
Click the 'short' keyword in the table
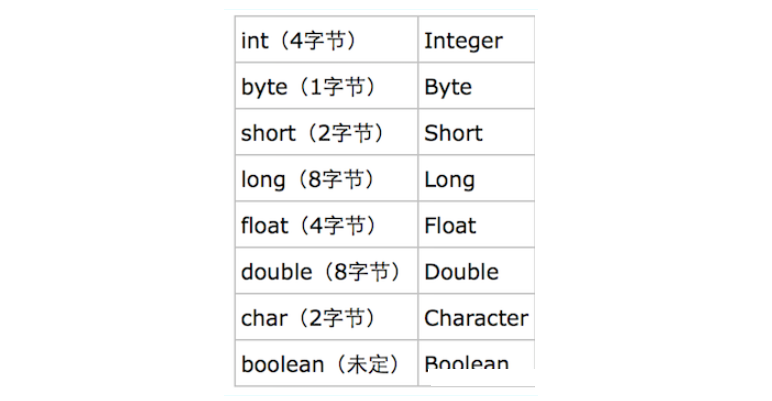pyautogui.click(x=268, y=133)
